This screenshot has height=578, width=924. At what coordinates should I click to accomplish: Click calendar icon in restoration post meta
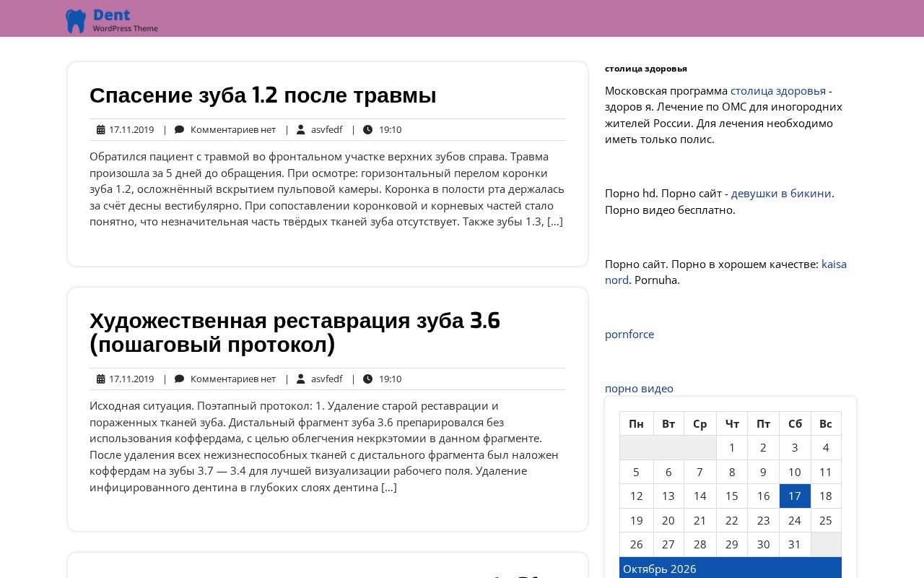pos(101,379)
